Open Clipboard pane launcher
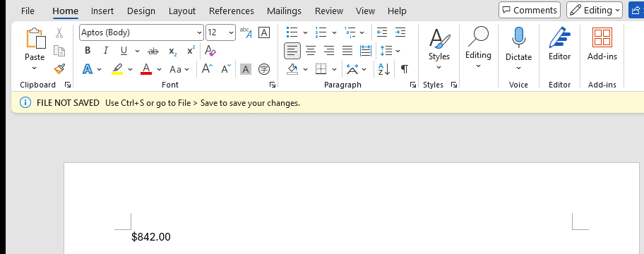This screenshot has height=254, width=644. [x=68, y=85]
